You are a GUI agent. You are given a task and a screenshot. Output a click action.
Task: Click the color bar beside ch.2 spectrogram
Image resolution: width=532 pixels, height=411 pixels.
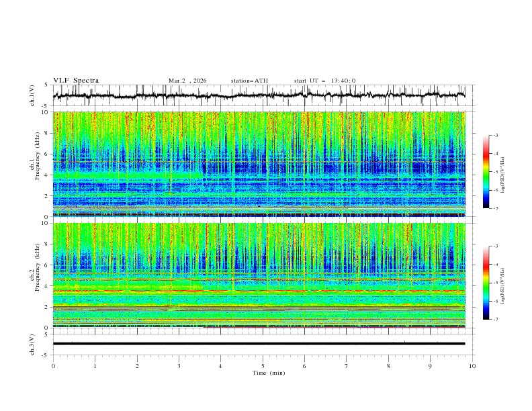[486, 283]
